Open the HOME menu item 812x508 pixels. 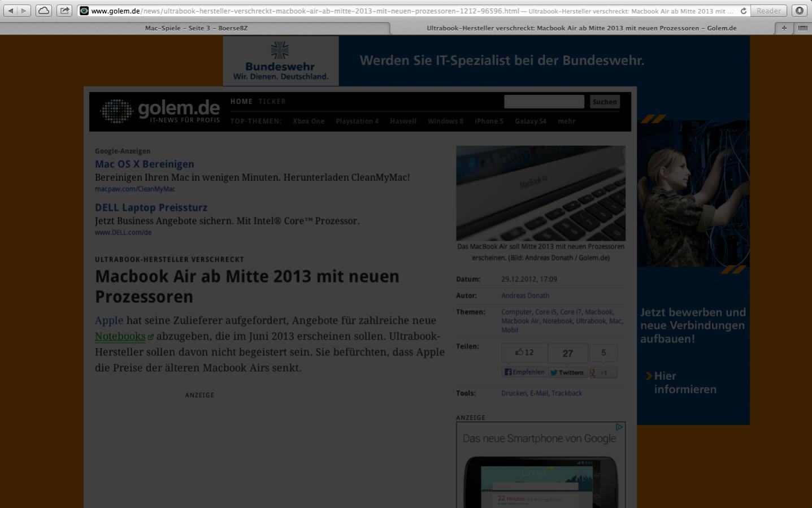point(241,102)
